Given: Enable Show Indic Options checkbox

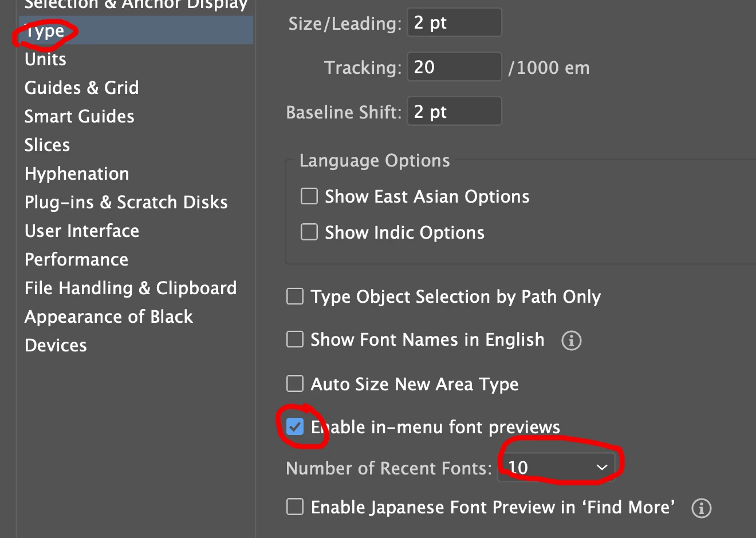Looking at the screenshot, I should 309,232.
